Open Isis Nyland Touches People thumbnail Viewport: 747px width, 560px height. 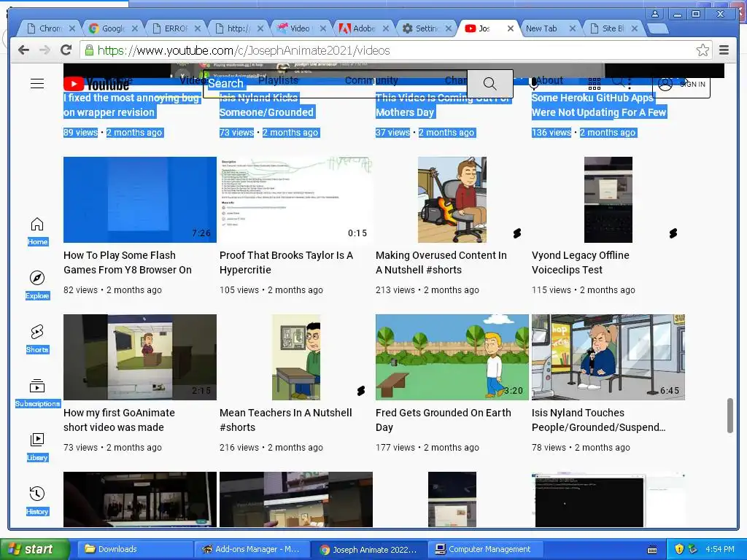(x=608, y=357)
